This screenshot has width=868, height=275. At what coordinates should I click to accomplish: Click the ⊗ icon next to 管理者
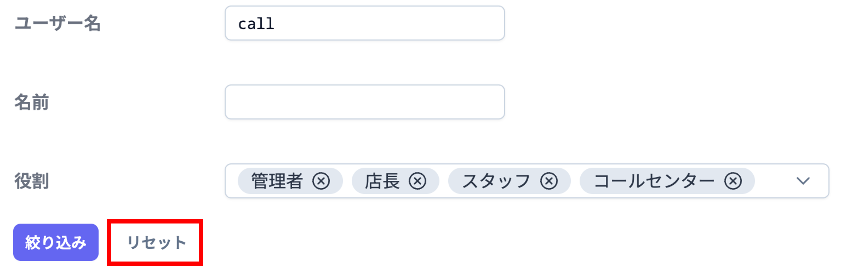321,181
